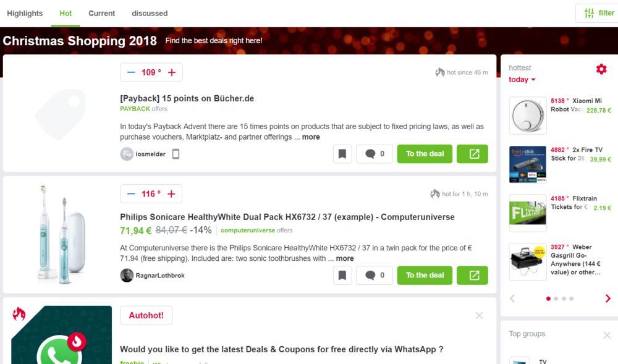Expand more text of Payback description
The width and height of the screenshot is (618, 364).
point(311,137)
